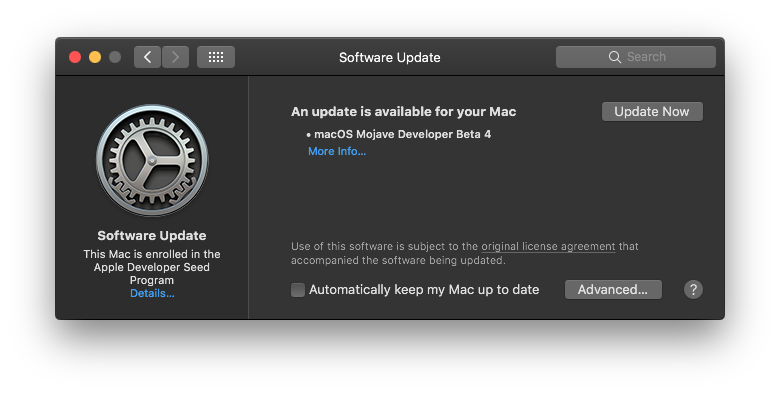780x393 pixels.
Task: Open the original license agreement link
Action: [548, 246]
